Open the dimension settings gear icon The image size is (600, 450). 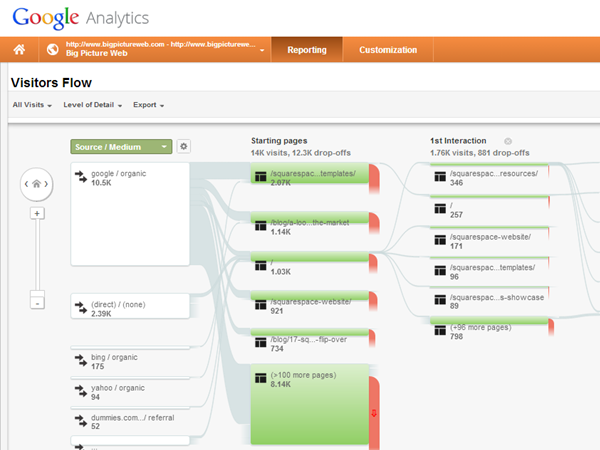(x=184, y=147)
